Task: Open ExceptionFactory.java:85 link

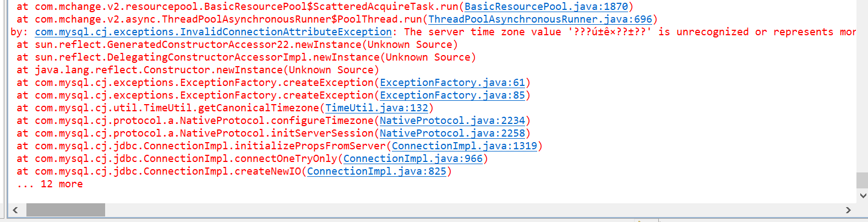Action: (452, 95)
